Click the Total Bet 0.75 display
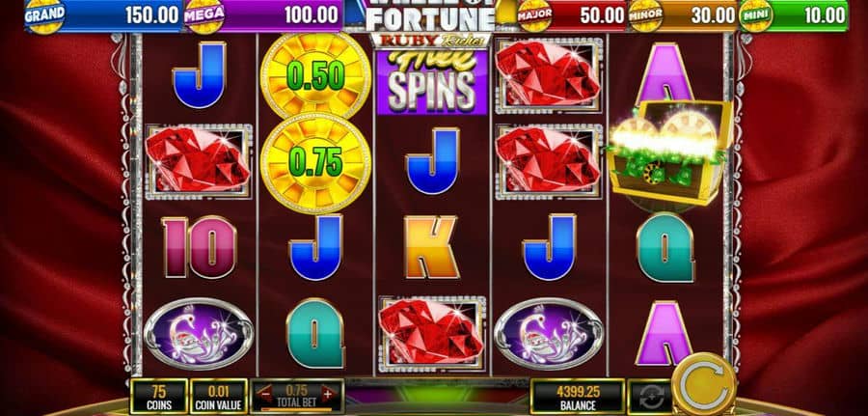Image resolution: width=868 pixels, height=416 pixels. tap(297, 396)
